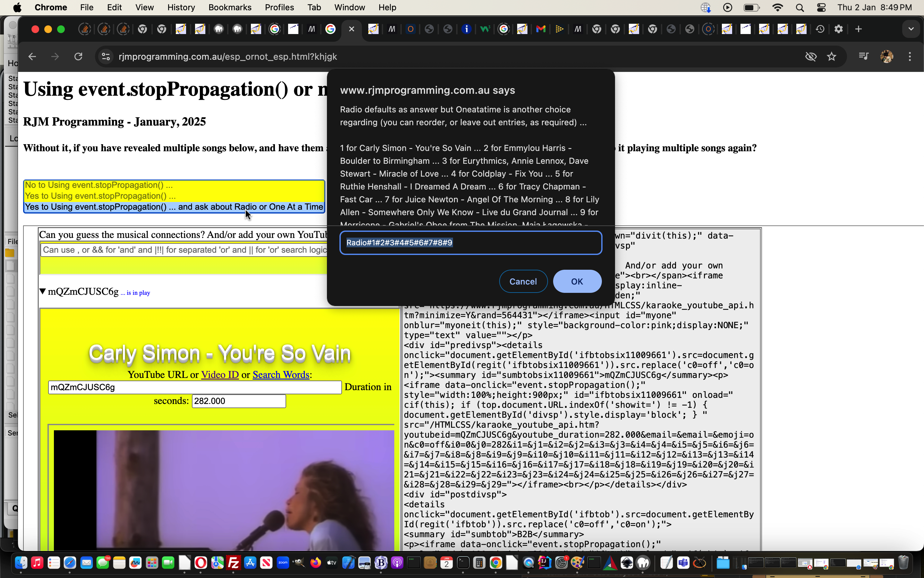Click the Radio#1#2#3 prompt text field
The height and width of the screenshot is (578, 924).
[471, 243]
